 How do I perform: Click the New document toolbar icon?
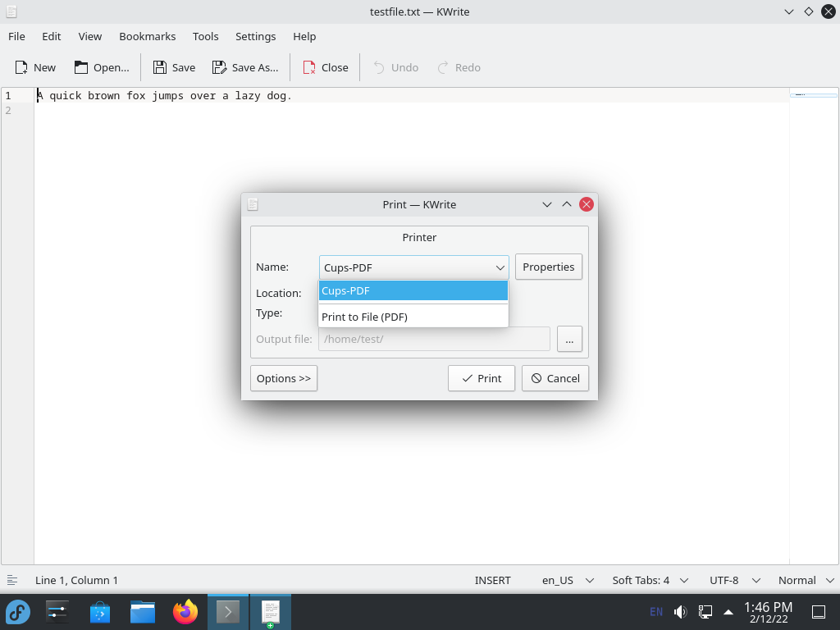(21, 67)
